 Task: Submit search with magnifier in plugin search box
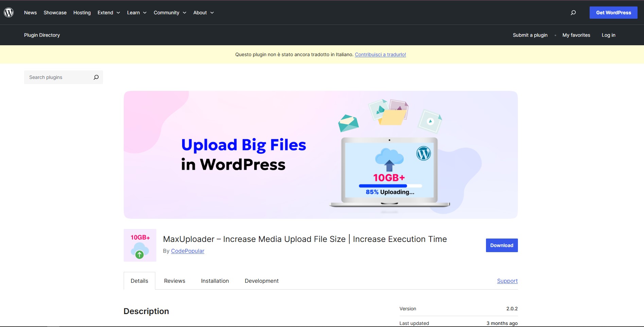coord(96,77)
